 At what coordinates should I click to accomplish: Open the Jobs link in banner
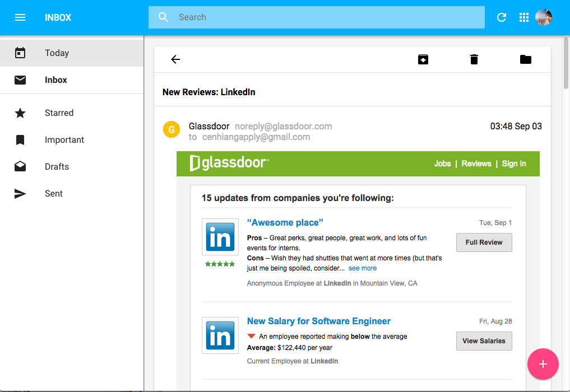point(442,164)
